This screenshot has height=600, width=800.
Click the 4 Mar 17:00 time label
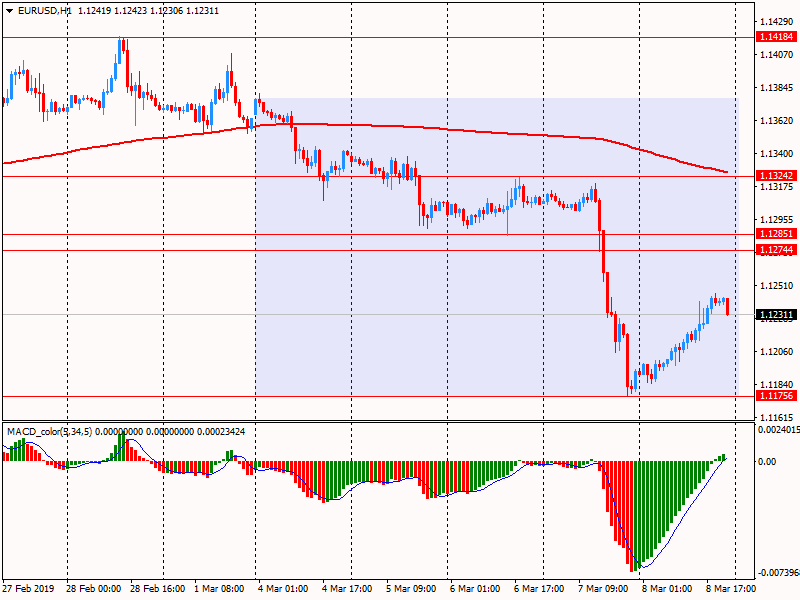[347, 589]
